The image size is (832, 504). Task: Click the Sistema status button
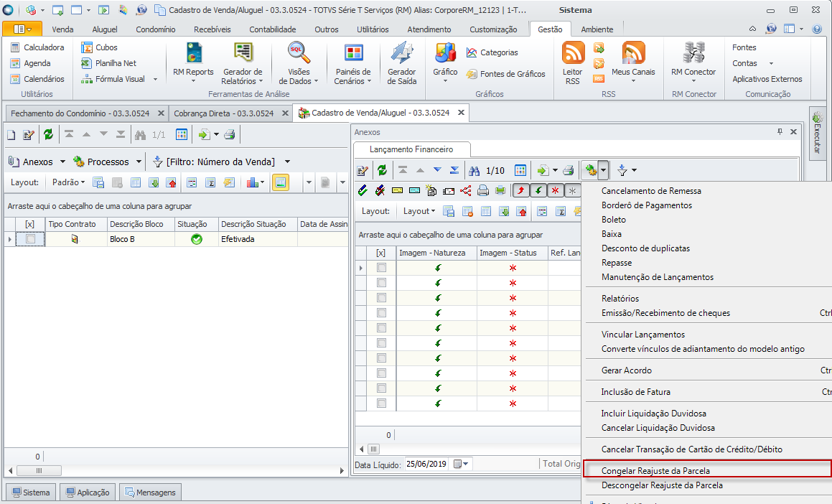point(31,493)
